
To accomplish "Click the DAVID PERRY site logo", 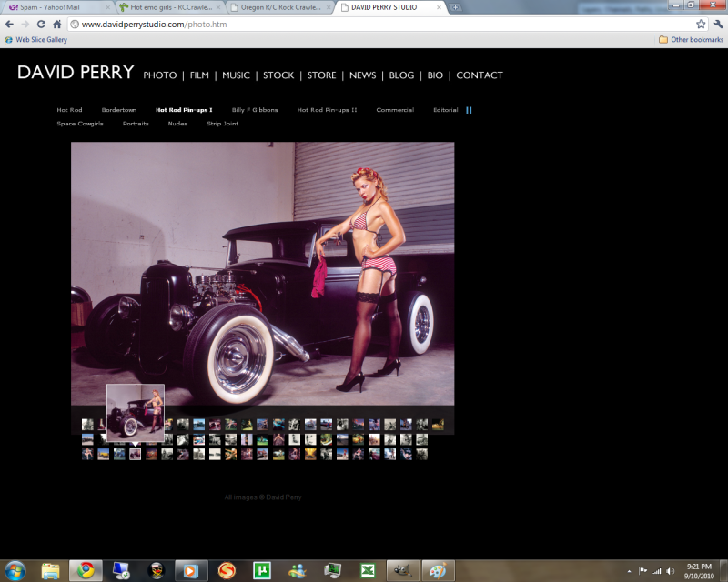I will pos(76,73).
